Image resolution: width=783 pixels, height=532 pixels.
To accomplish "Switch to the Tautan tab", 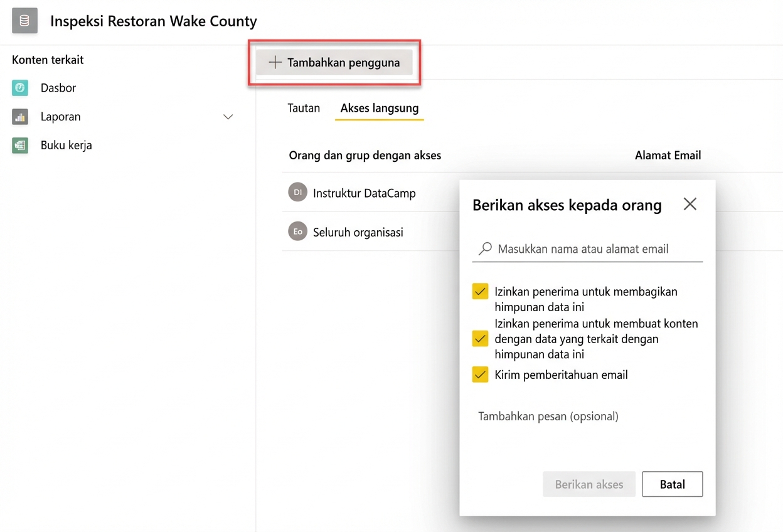I will (x=304, y=108).
